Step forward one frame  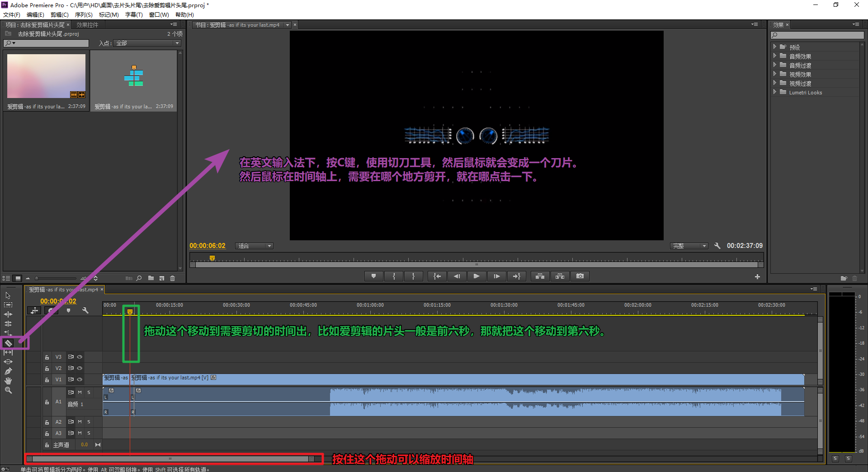(496, 276)
